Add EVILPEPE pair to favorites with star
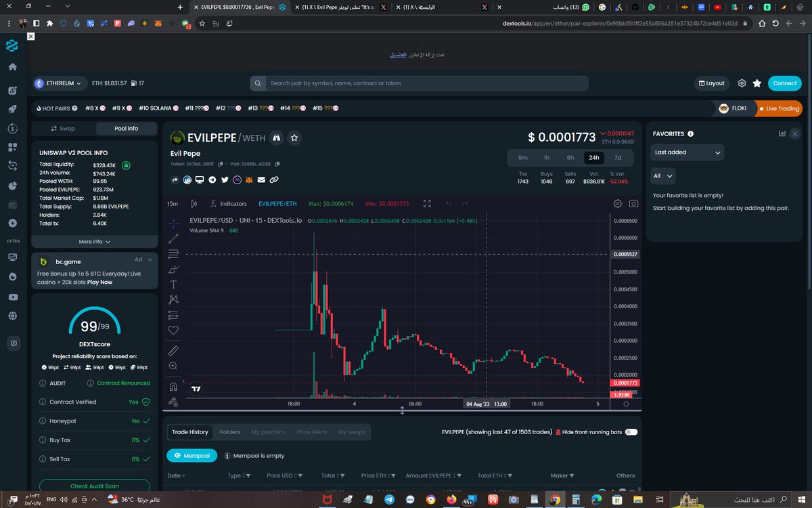 [x=294, y=137]
